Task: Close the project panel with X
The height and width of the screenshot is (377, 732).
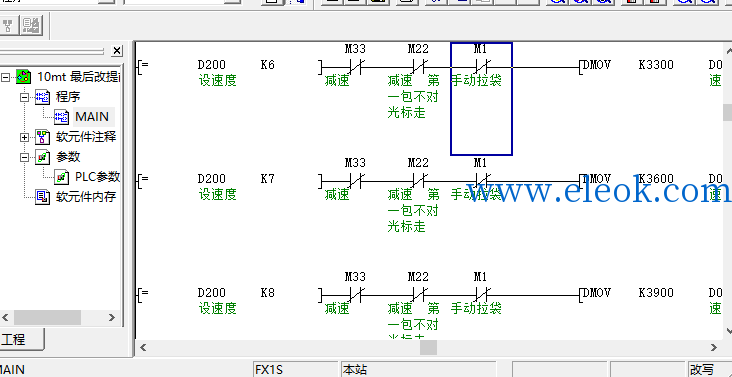Action: coord(117,51)
